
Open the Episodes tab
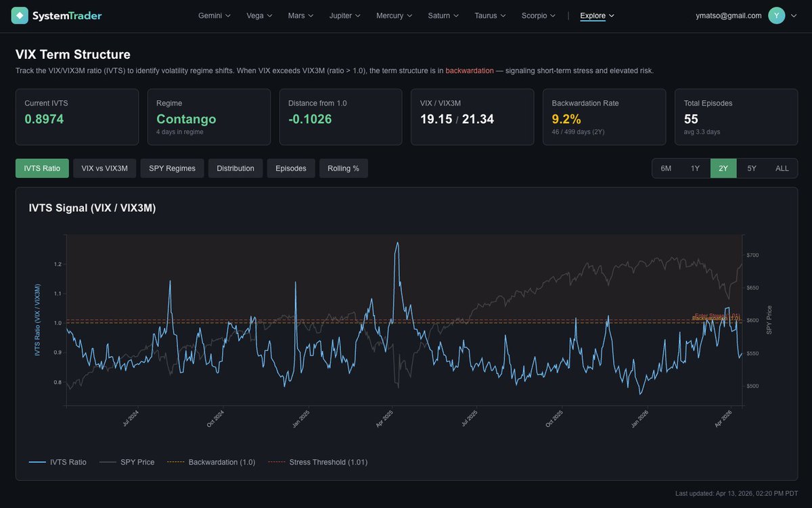coord(291,168)
